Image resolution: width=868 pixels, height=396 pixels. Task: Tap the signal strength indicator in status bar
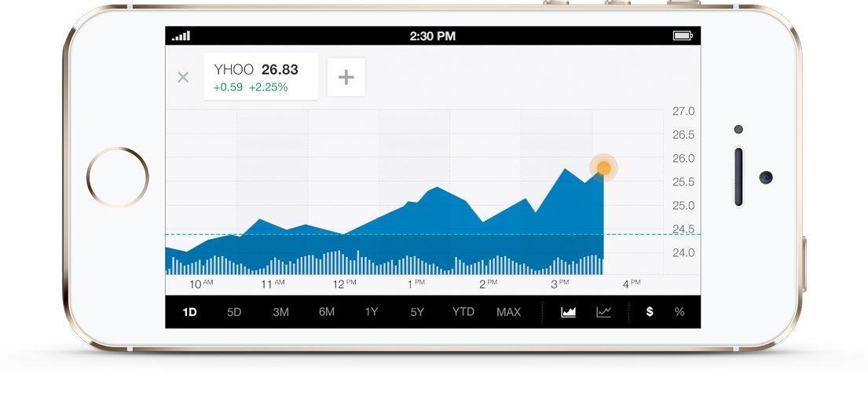[x=181, y=36]
